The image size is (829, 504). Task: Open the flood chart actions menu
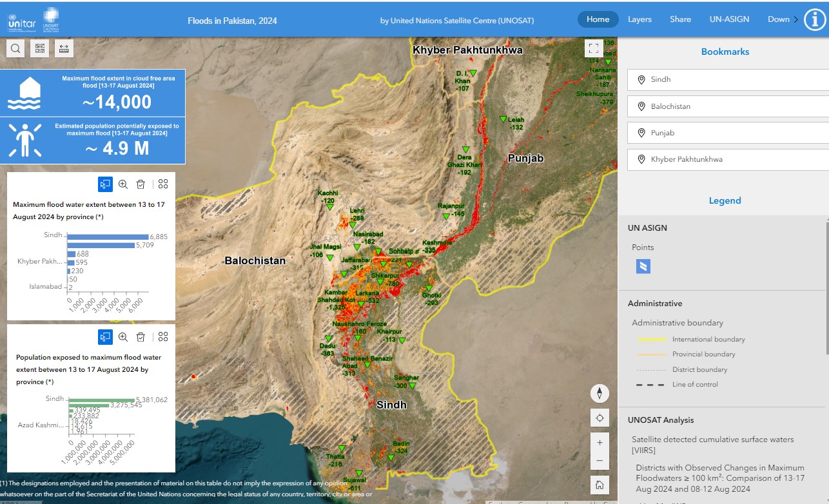163,184
